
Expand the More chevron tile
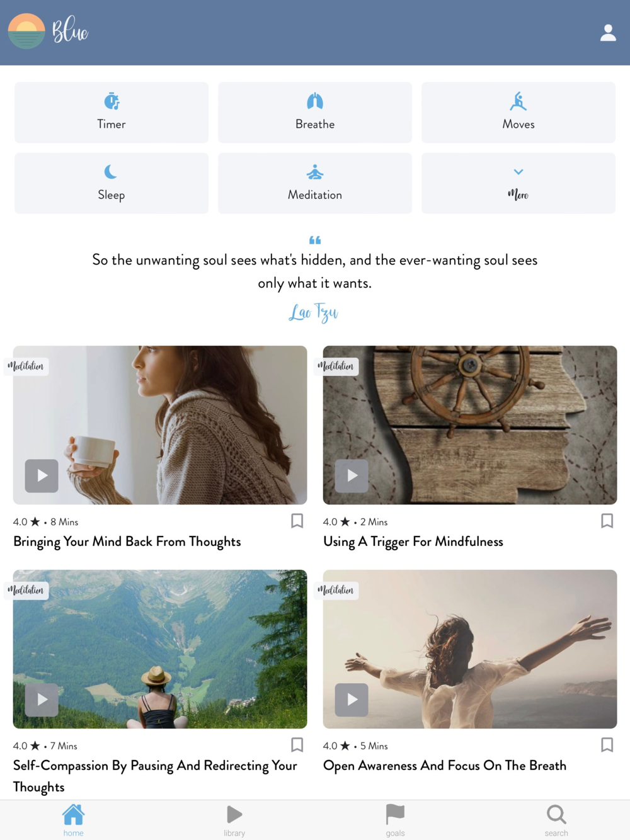coord(518,183)
